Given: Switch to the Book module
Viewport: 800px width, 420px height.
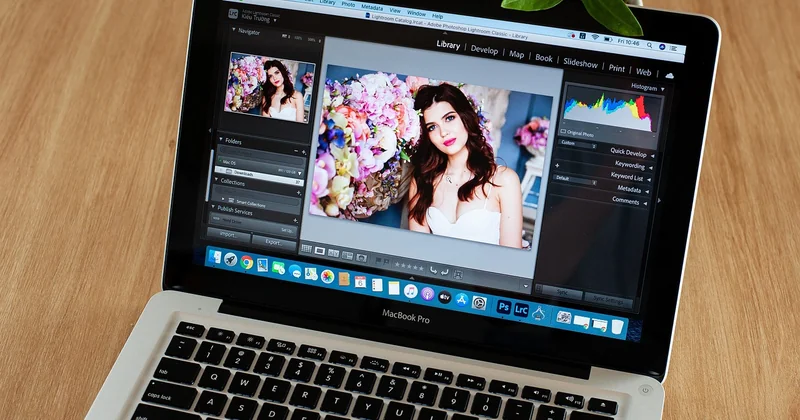Looking at the screenshot, I should click(543, 58).
